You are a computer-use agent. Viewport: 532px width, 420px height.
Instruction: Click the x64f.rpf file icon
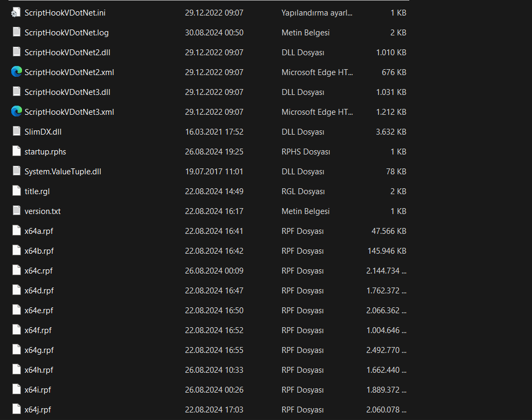pyautogui.click(x=16, y=330)
